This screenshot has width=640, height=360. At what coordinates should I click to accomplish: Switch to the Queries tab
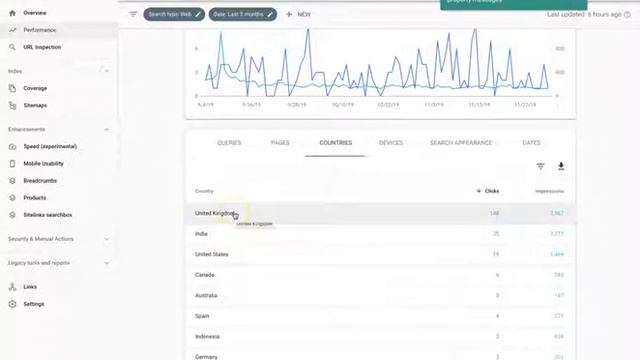pyautogui.click(x=229, y=143)
